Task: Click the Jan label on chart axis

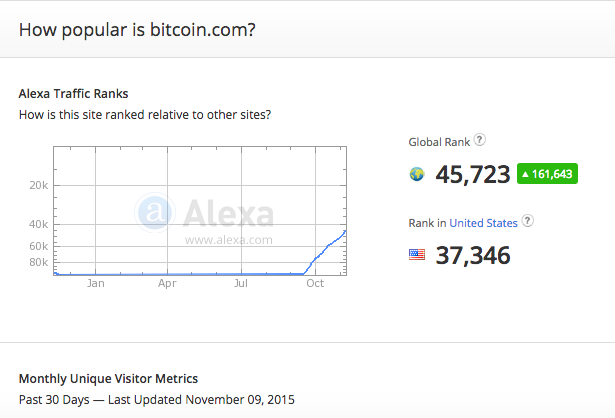Action: click(x=96, y=283)
